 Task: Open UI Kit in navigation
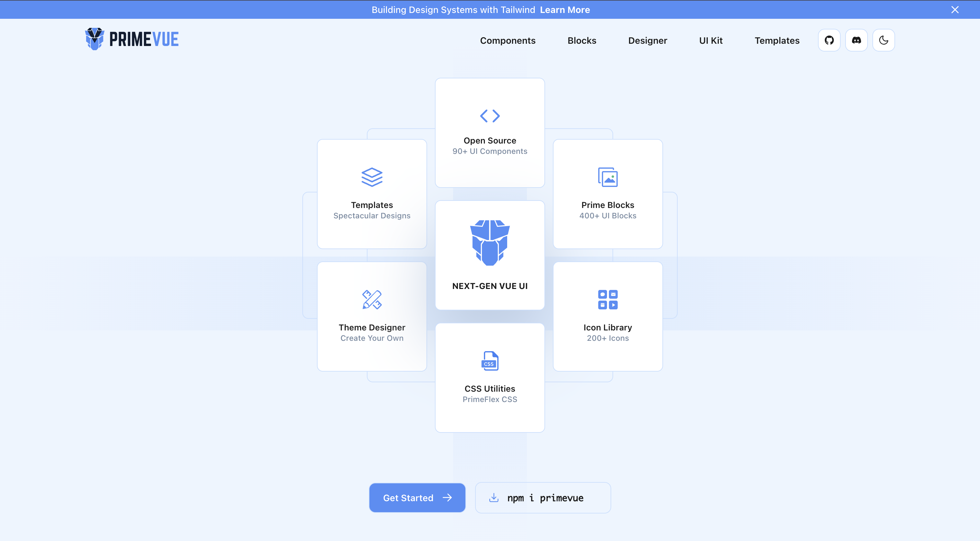[711, 40]
